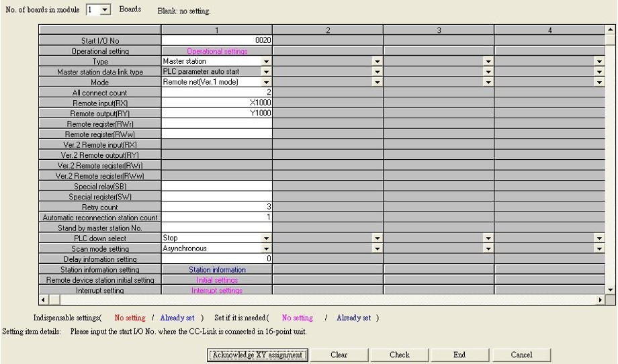
Task: Click the column 2 header
Action: 328,30
